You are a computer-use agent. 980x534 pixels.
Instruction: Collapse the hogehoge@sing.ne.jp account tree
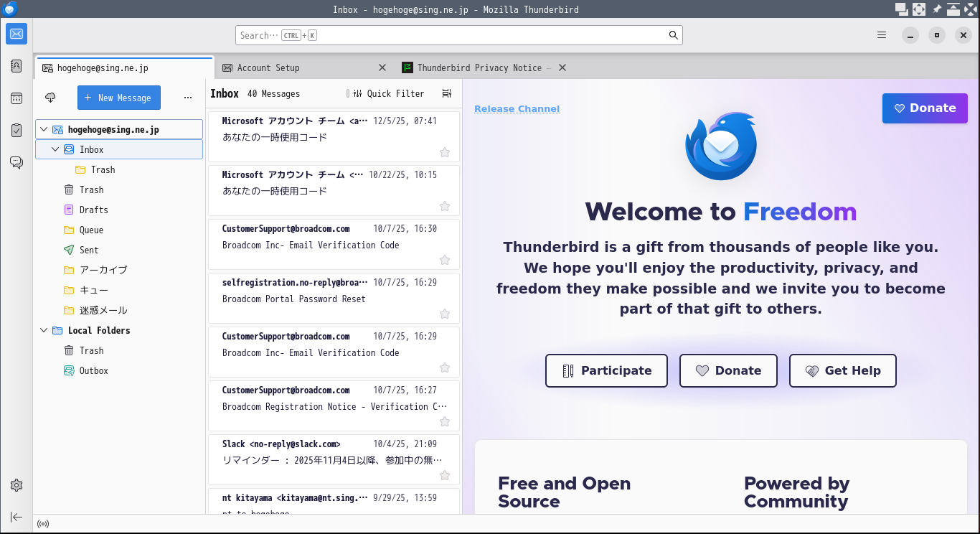[44, 129]
